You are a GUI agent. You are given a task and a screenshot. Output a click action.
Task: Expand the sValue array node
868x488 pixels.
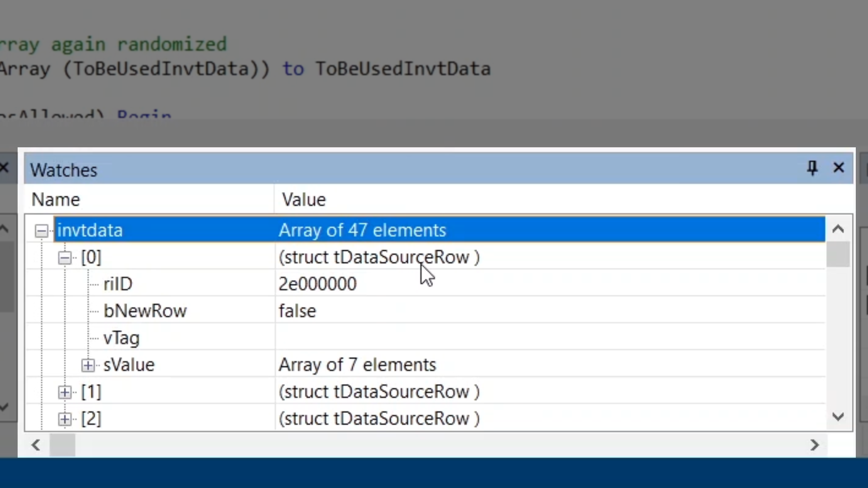coord(88,365)
